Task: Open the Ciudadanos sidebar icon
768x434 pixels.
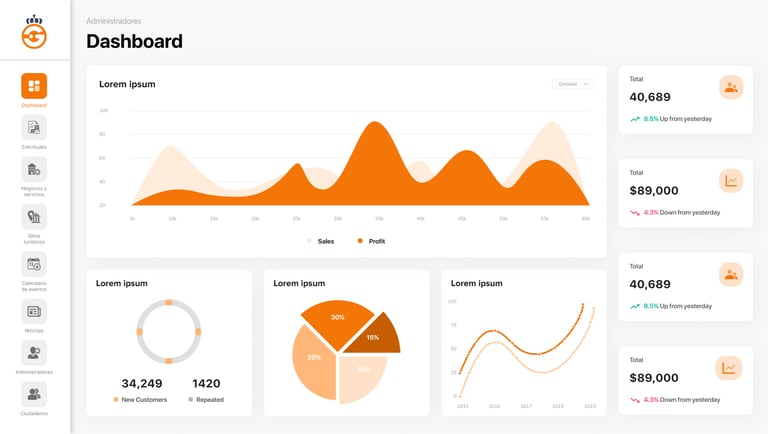Action: (x=34, y=394)
